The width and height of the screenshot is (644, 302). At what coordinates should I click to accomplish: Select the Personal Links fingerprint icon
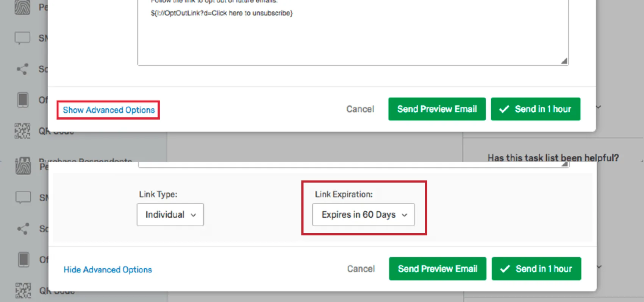click(23, 7)
